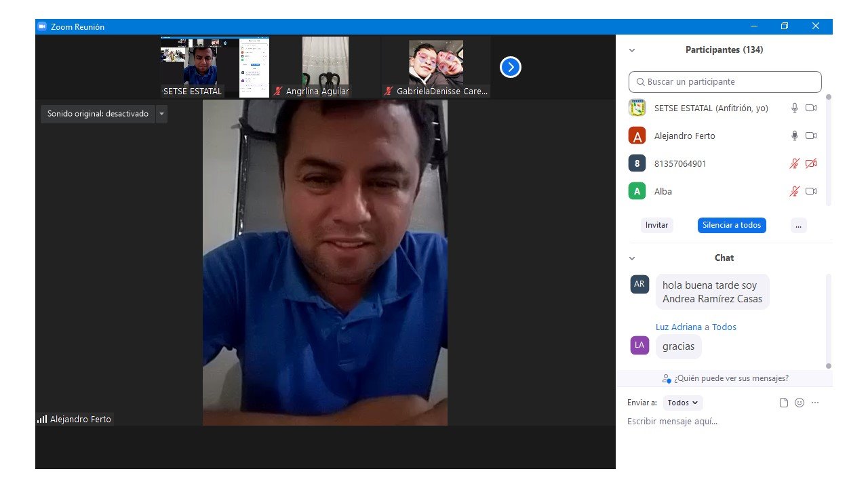Click the Buscar un participante search field
This screenshot has width=868, height=488.
coord(725,82)
